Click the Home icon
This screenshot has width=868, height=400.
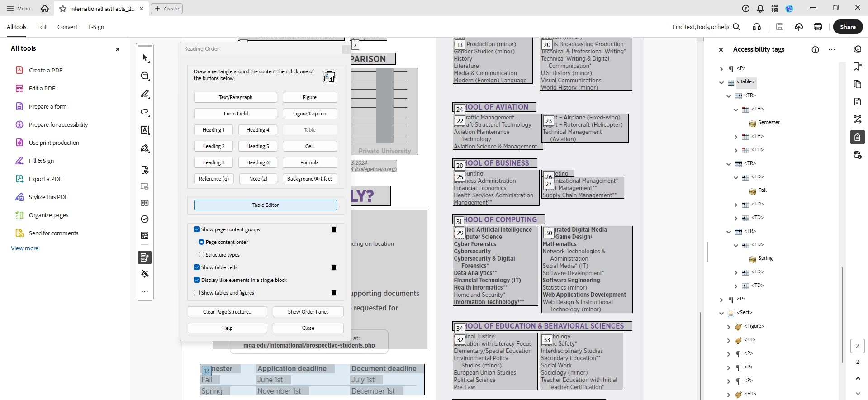pyautogui.click(x=45, y=9)
